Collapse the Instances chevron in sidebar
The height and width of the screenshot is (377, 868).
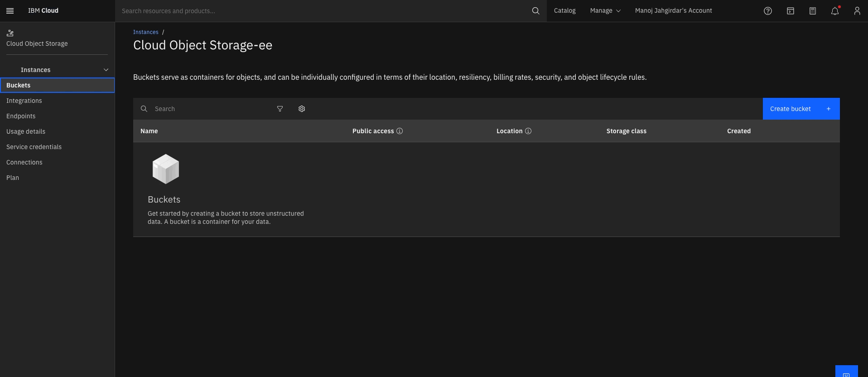tap(106, 70)
